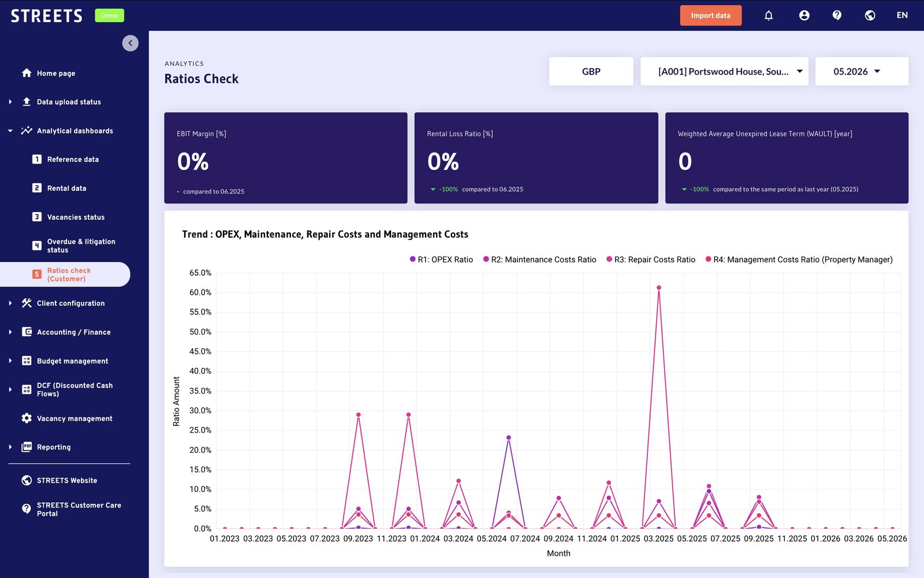
Task: Click the Rental Loss Ratio [%] card
Action: [536, 158]
